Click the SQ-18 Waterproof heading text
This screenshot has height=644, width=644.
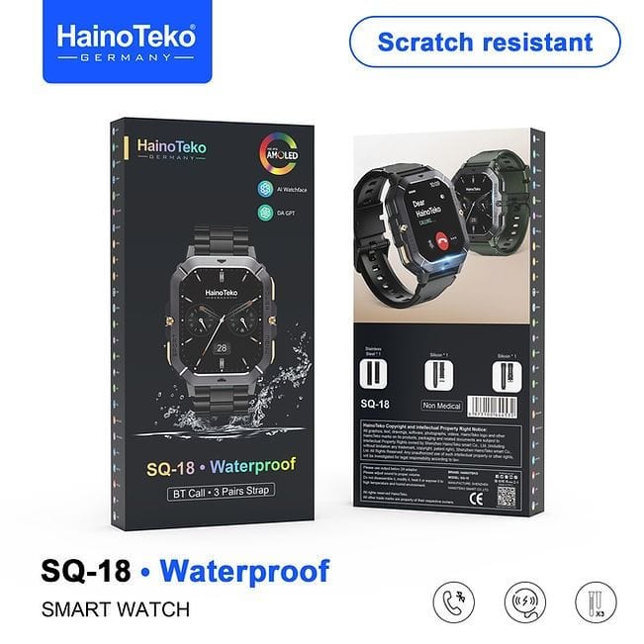coord(185,571)
